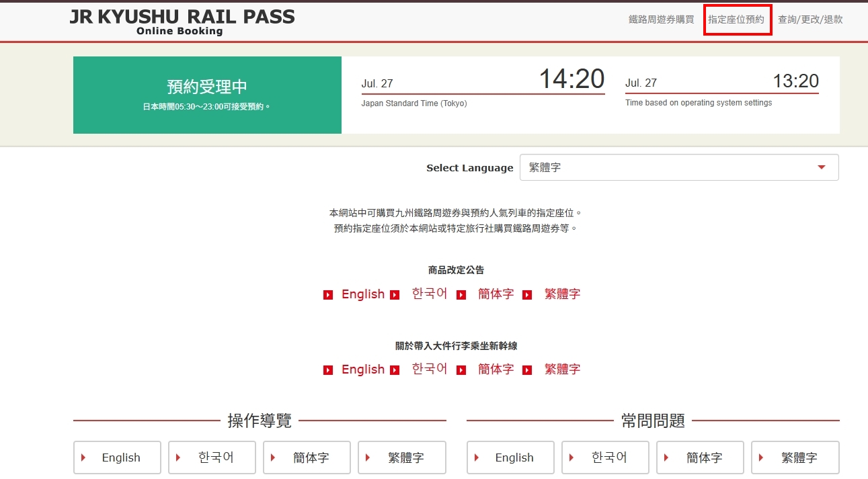Image resolution: width=868 pixels, height=479 pixels.
Task: Open 簡体字 link under 商品改定公告
Action: pos(496,294)
